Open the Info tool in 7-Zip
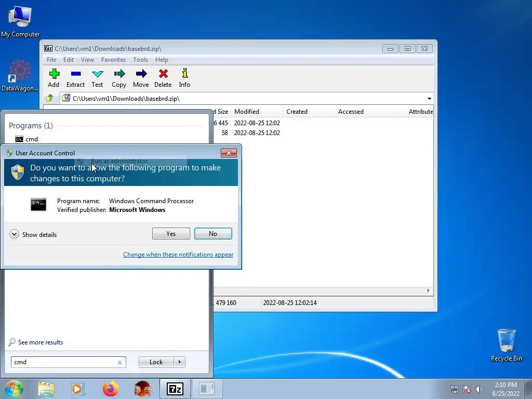The width and height of the screenshot is (532, 399). (x=184, y=78)
